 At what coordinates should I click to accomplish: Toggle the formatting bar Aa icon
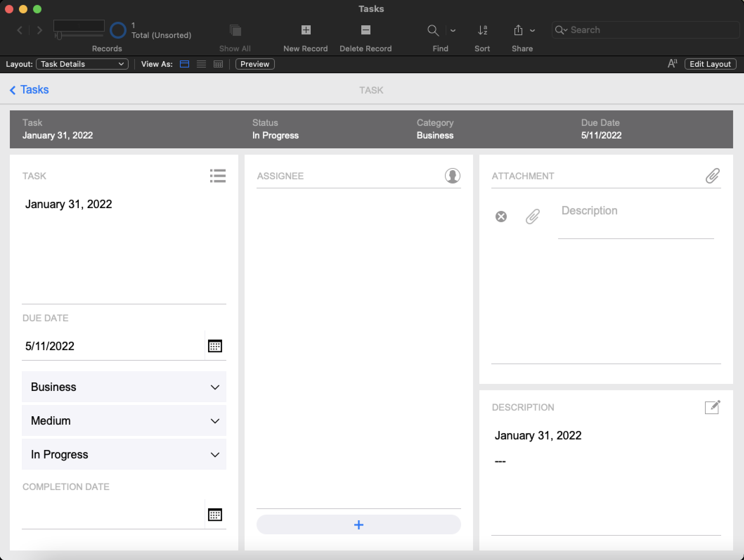click(672, 64)
